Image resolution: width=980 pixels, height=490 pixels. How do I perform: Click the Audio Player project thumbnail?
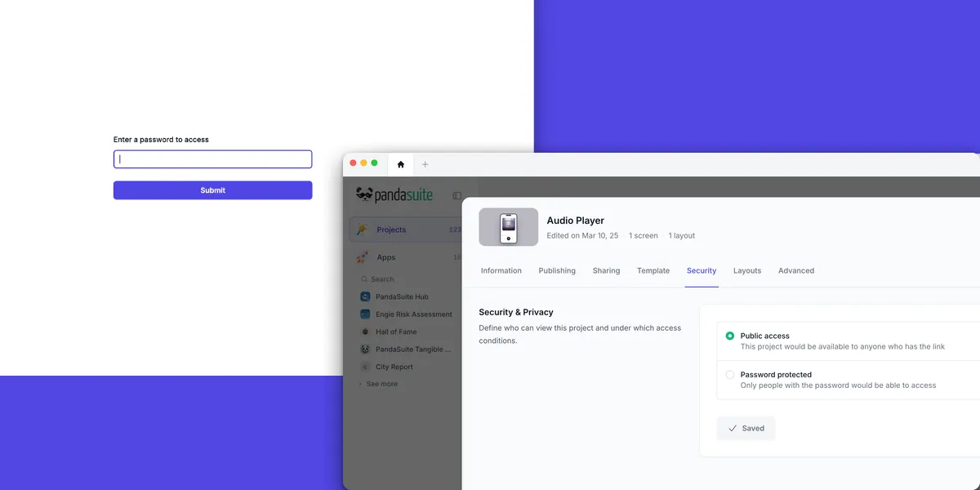[508, 227]
